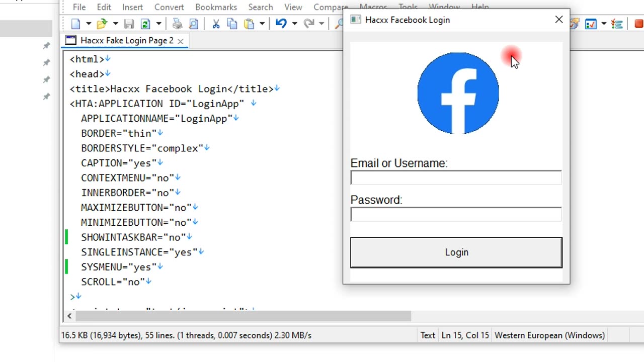This screenshot has width=644, height=362.
Task: Open the Redo history dropdown
Action: click(321, 24)
